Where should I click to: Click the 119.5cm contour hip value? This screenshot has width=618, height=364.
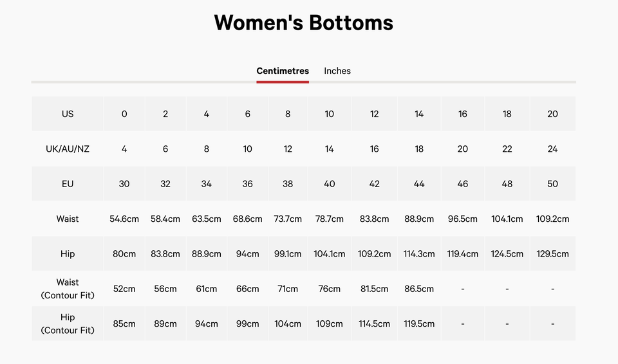419,323
